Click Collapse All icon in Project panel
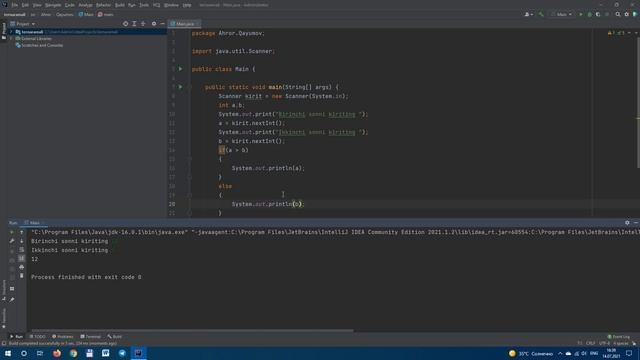Image resolution: width=640 pixels, height=360 pixels. point(143,24)
